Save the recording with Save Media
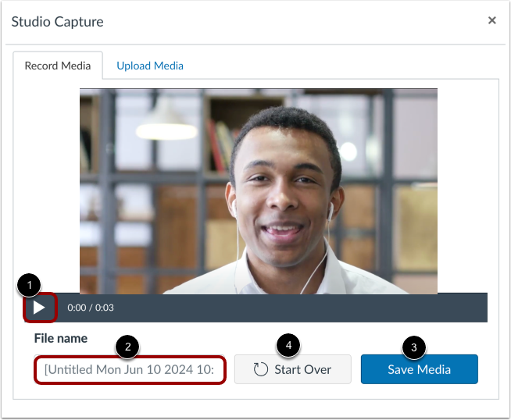 tap(419, 369)
